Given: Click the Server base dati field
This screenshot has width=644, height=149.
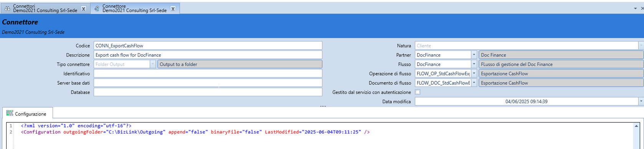Looking at the screenshot, I should coord(208,83).
